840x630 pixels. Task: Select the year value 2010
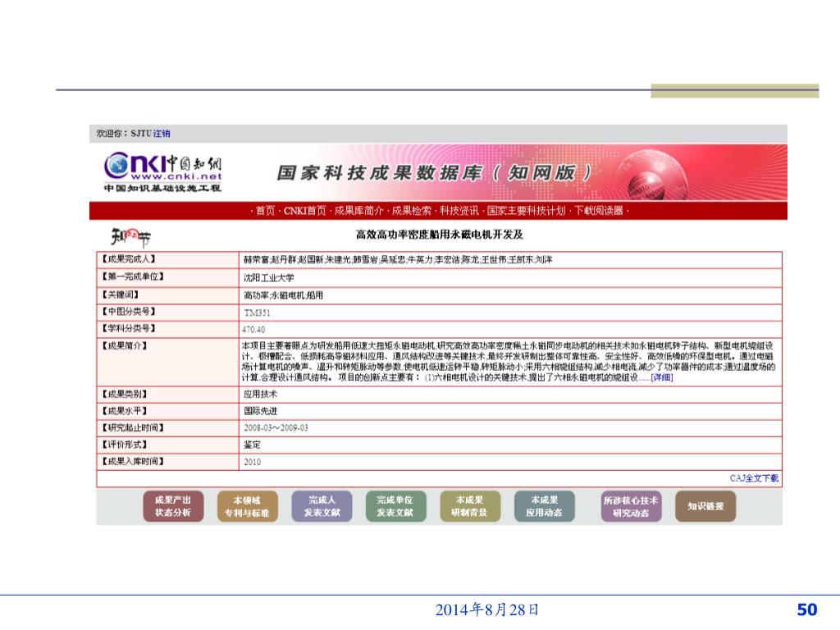[x=253, y=463]
